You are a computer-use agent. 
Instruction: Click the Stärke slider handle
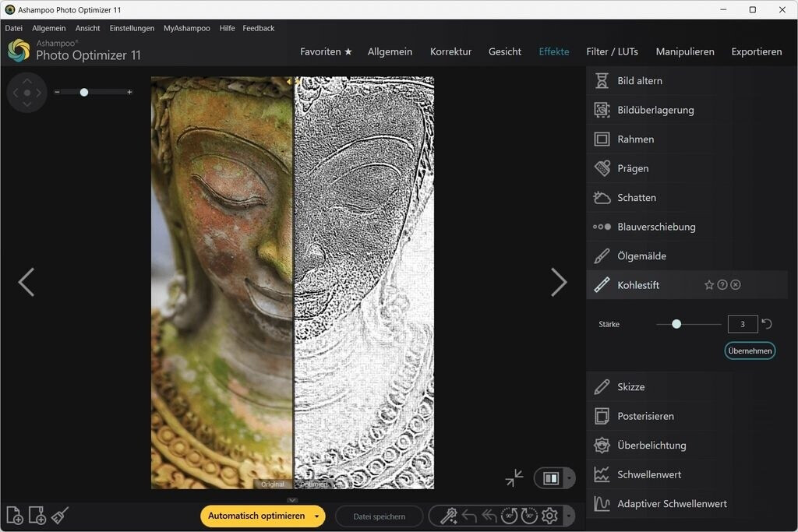676,324
